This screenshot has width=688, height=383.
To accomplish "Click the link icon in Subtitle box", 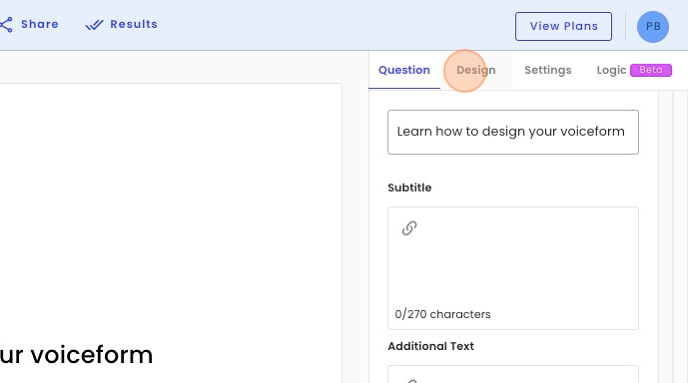I will point(409,228).
